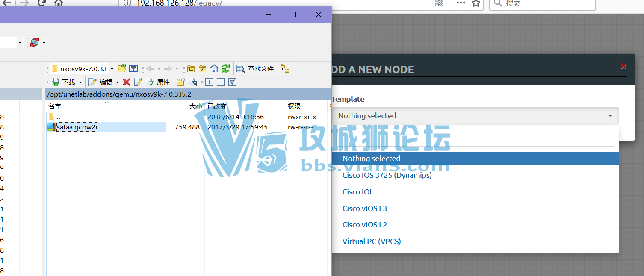644x276 pixels.
Task: Click the forward navigation arrow in WinSCP
Action: (x=168, y=68)
